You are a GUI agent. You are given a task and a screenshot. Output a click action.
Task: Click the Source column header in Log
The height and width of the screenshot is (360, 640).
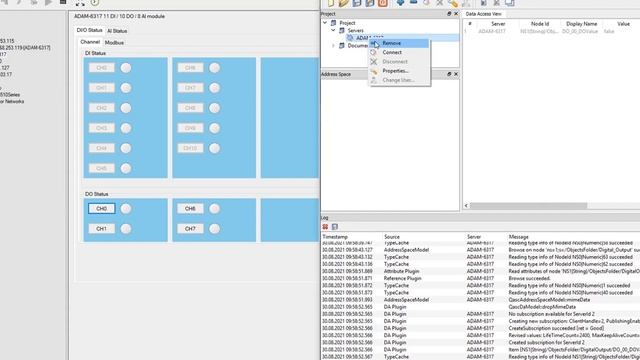point(392,237)
